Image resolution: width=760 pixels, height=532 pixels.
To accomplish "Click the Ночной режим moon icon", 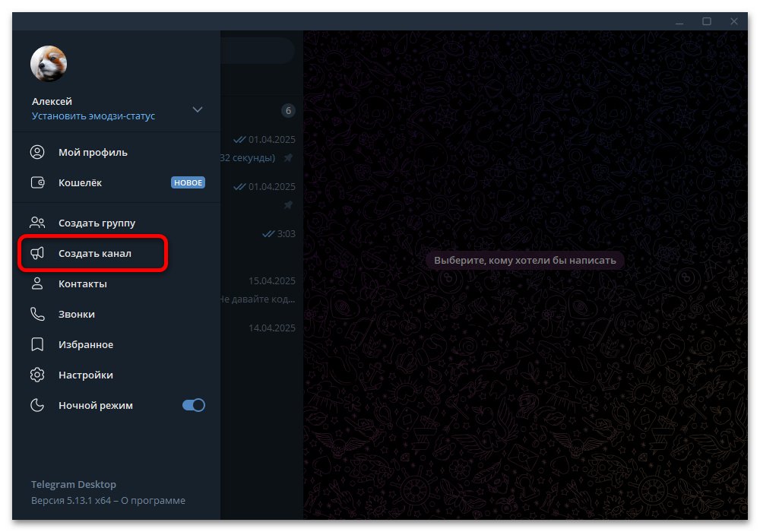I will pos(37,406).
